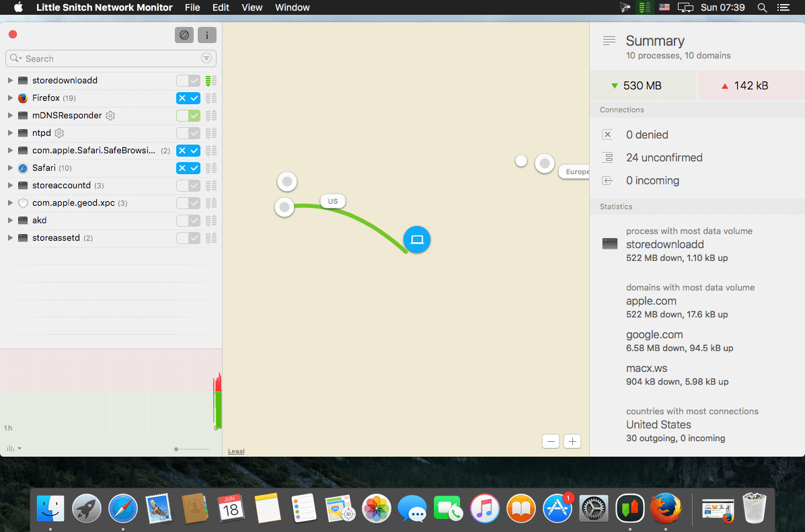Open the File menu
The height and width of the screenshot is (532, 805).
[192, 7]
